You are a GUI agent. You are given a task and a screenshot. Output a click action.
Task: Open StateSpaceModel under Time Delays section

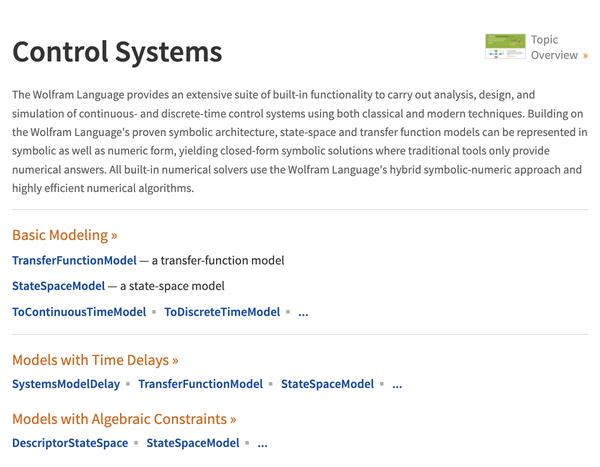328,384
